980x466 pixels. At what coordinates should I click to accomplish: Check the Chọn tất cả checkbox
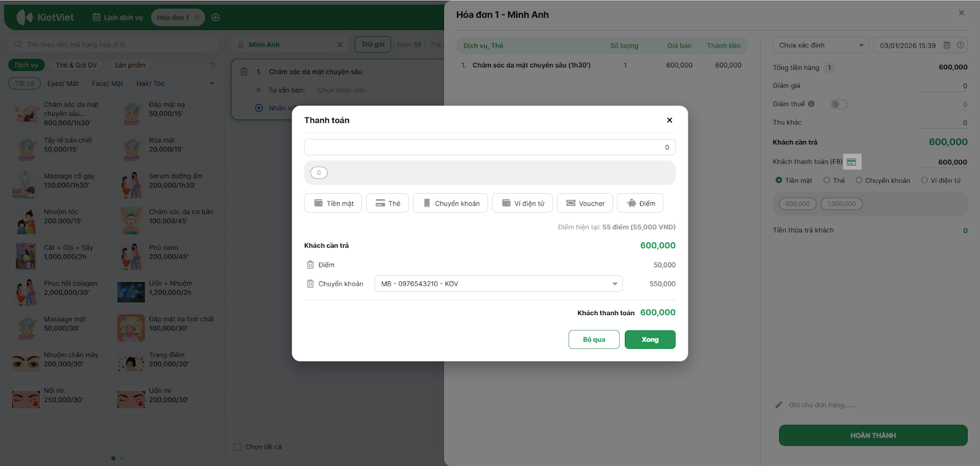[238, 447]
